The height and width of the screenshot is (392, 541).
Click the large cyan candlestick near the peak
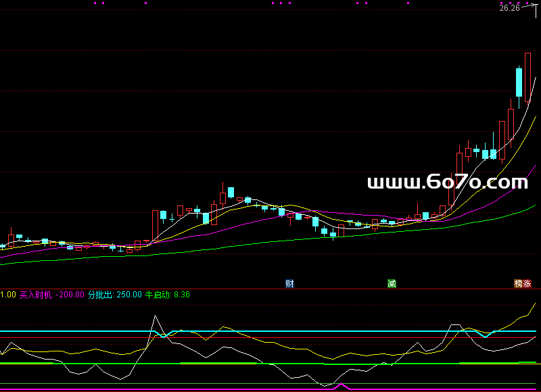[519, 82]
